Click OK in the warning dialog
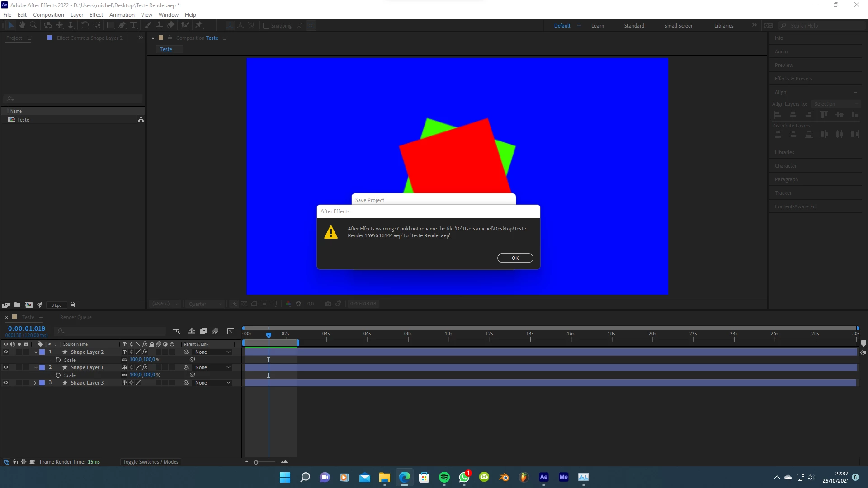 click(515, 258)
